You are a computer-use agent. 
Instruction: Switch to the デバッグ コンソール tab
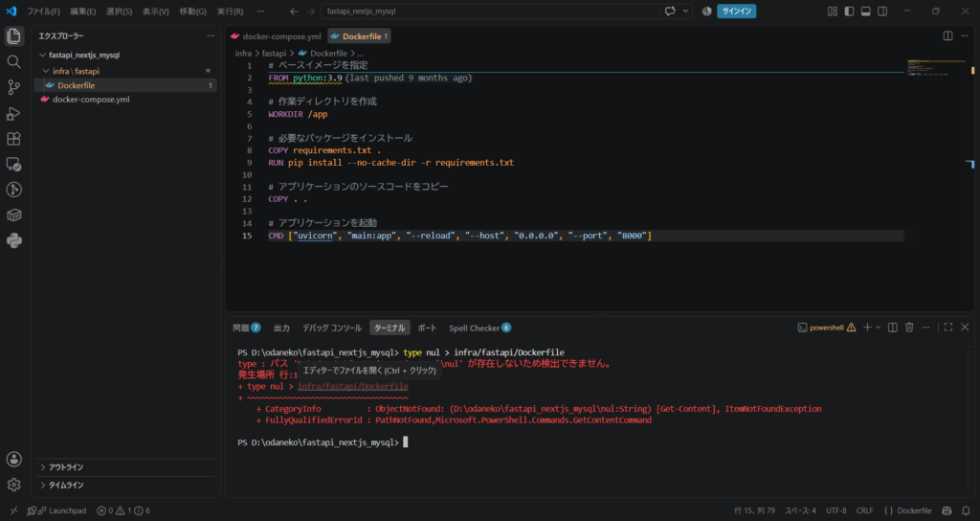pos(332,328)
